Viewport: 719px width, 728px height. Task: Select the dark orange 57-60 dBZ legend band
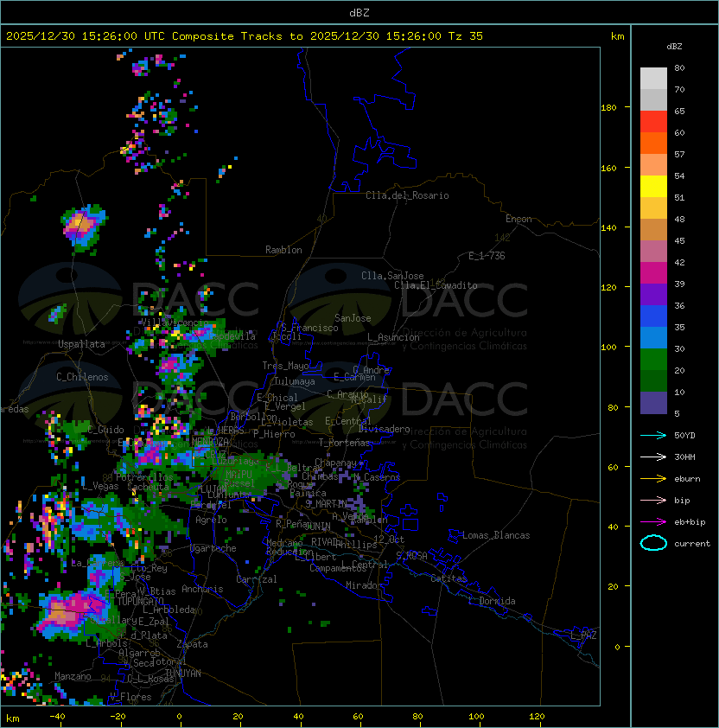coord(653,144)
